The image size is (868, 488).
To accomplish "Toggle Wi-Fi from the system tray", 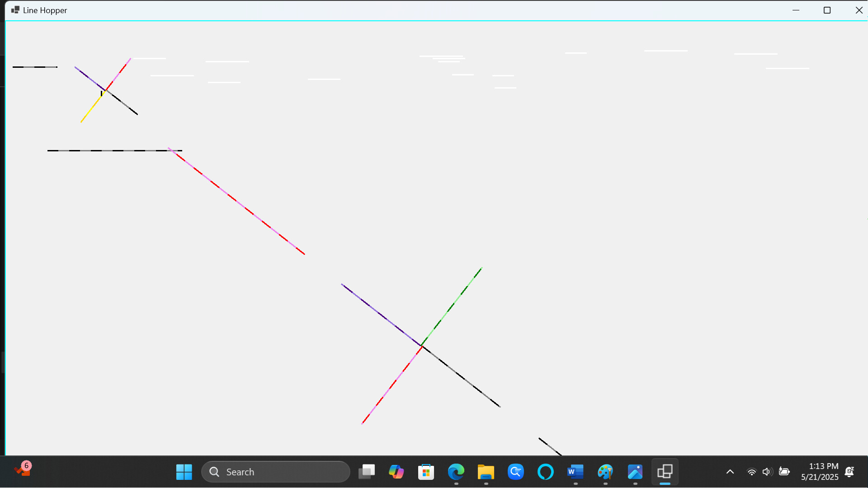I will 751,472.
